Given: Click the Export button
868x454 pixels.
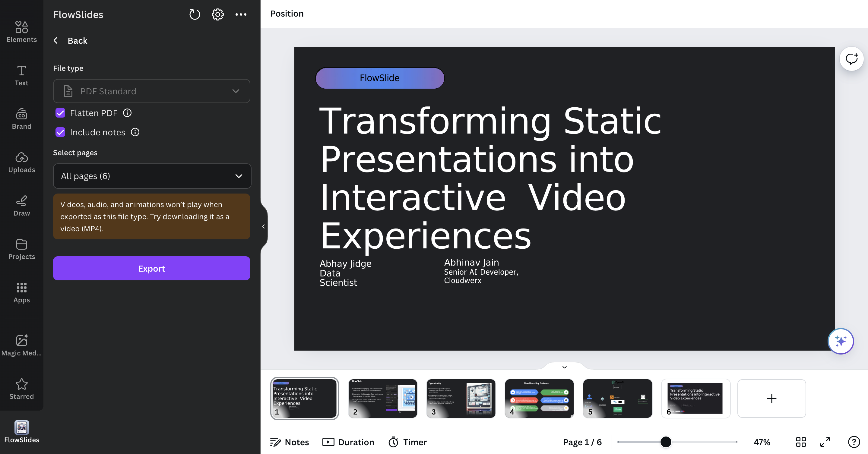Looking at the screenshot, I should 151,268.
